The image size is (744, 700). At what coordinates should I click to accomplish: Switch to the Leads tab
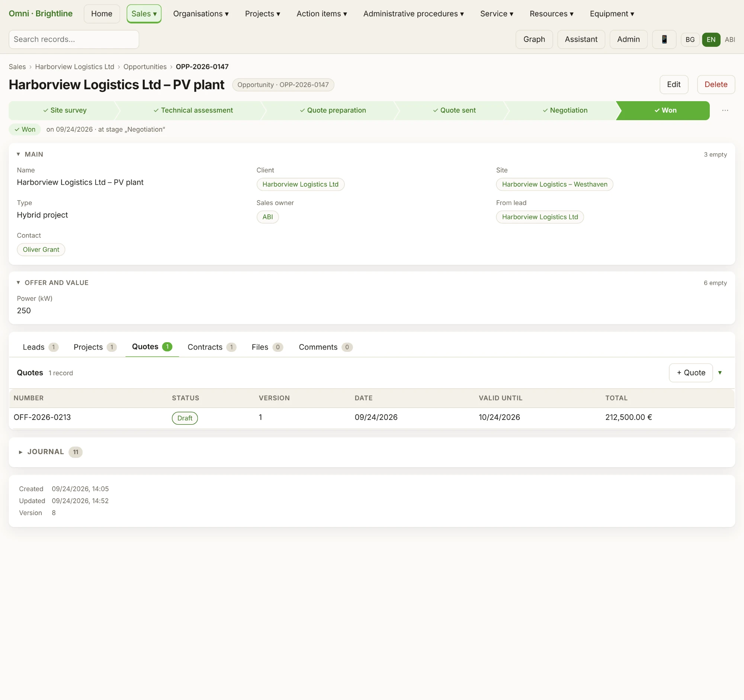click(41, 347)
